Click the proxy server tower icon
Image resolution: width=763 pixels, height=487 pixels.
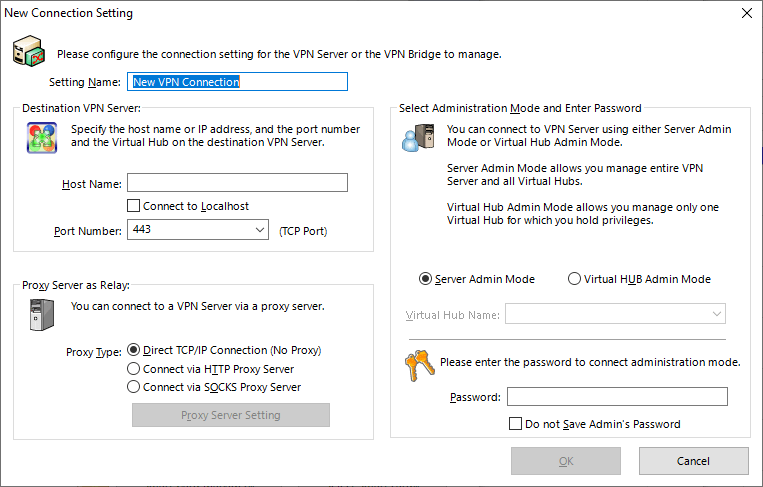coord(41,313)
